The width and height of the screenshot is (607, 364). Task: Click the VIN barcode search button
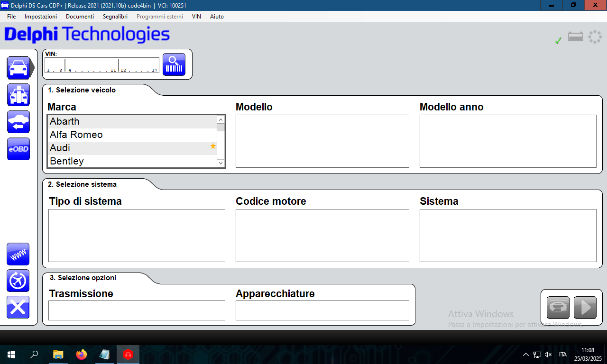coord(174,64)
